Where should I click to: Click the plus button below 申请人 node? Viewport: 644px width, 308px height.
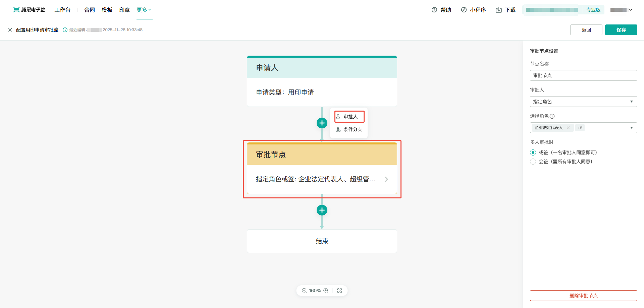322,123
